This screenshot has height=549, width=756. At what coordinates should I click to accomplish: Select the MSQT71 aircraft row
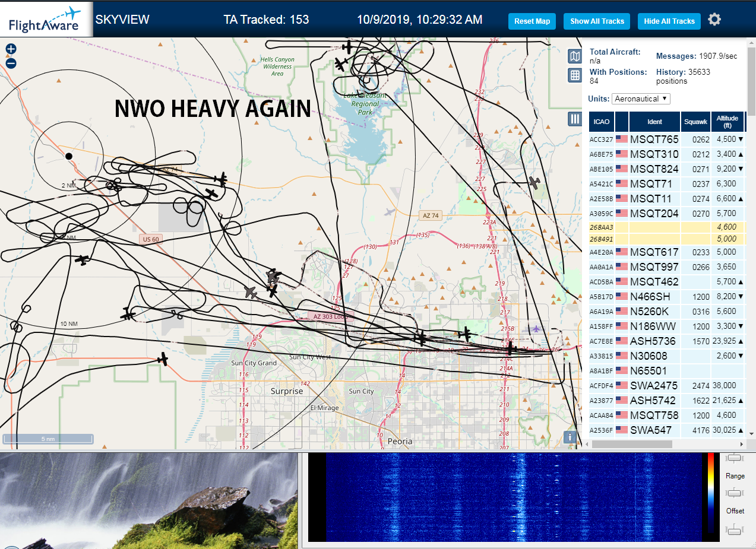(667, 184)
